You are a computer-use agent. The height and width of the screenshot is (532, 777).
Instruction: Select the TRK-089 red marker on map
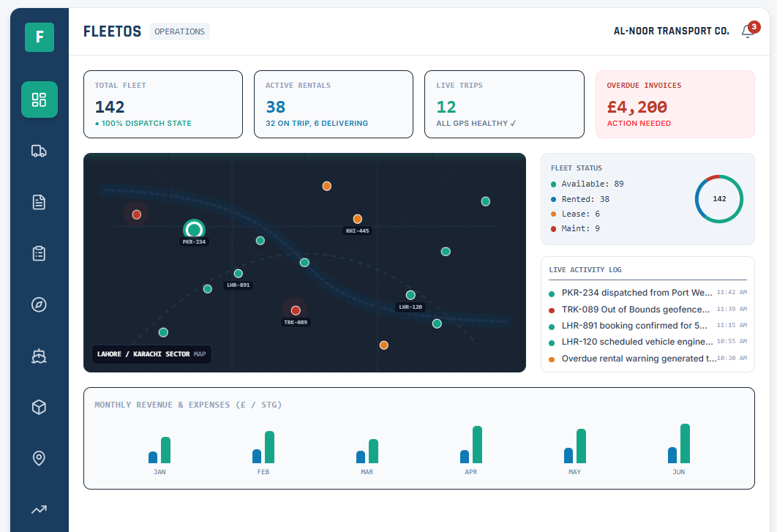pos(296,310)
